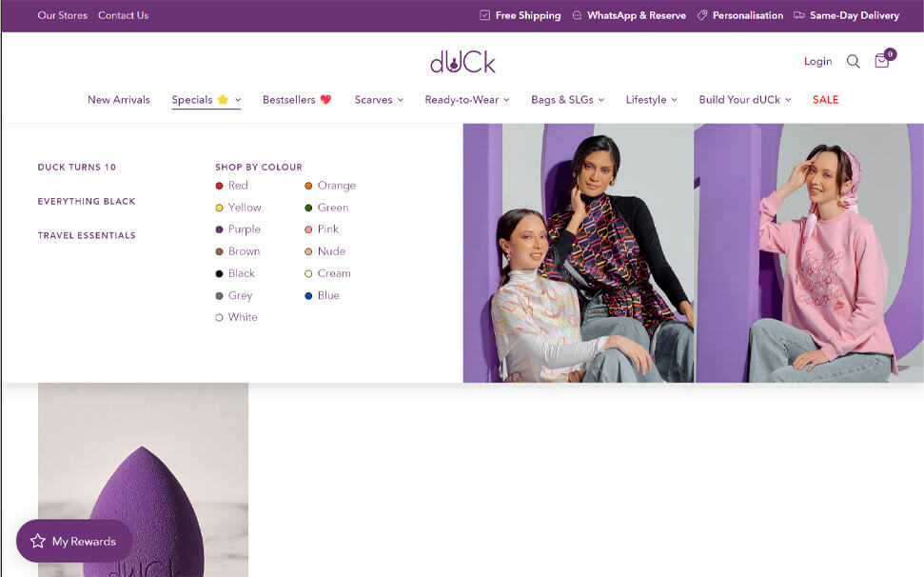The height and width of the screenshot is (577, 924).
Task: Click the WhatsApp & Reserve icon
Action: click(577, 15)
